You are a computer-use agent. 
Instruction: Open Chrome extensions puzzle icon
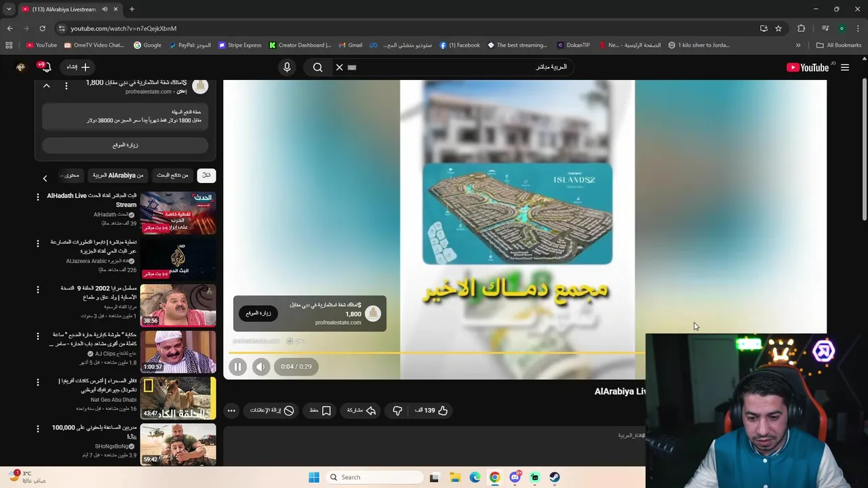pos(802,28)
